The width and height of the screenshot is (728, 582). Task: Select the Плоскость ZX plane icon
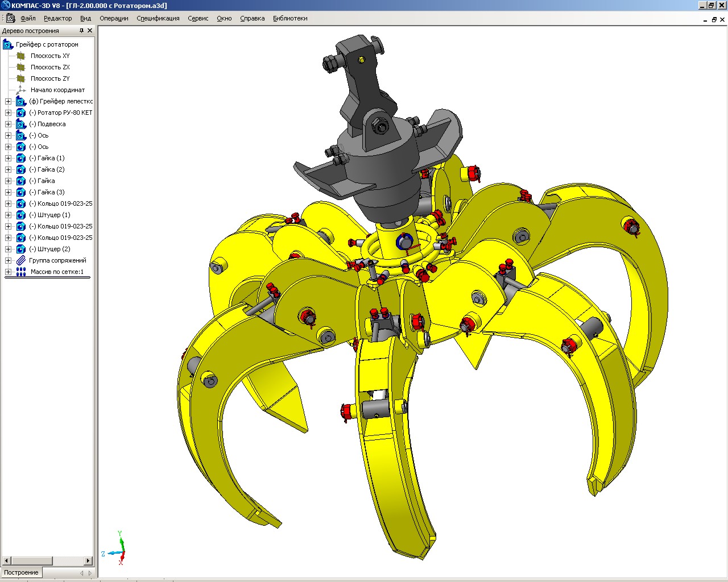pyautogui.click(x=21, y=67)
